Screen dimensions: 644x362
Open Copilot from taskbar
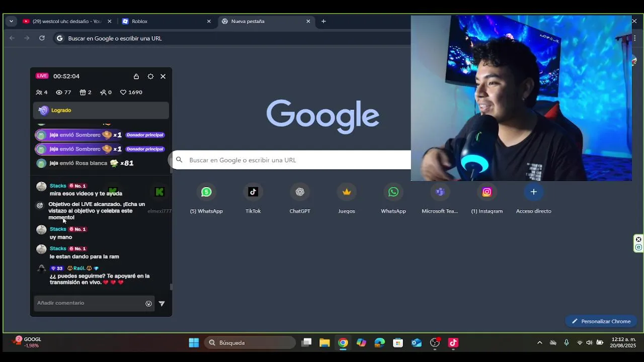click(361, 343)
